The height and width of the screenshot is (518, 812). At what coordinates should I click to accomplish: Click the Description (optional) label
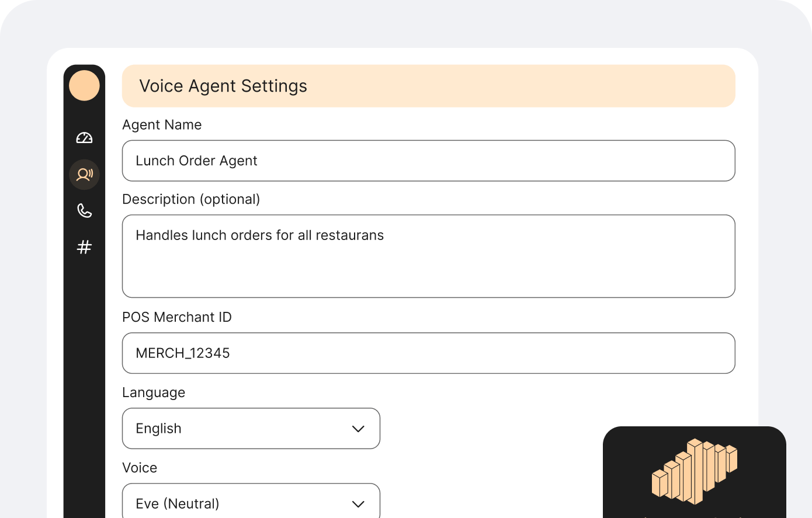[x=191, y=199]
